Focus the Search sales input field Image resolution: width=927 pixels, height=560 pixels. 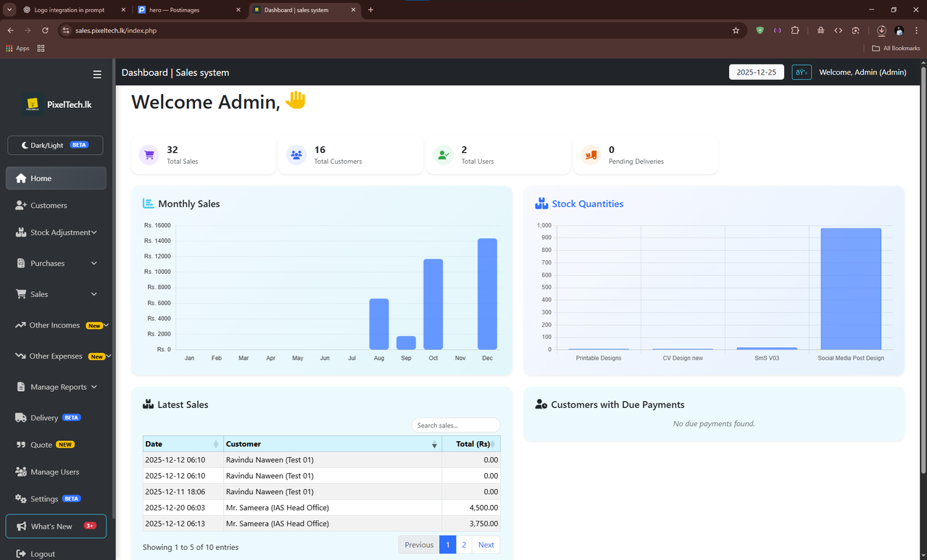(456, 425)
